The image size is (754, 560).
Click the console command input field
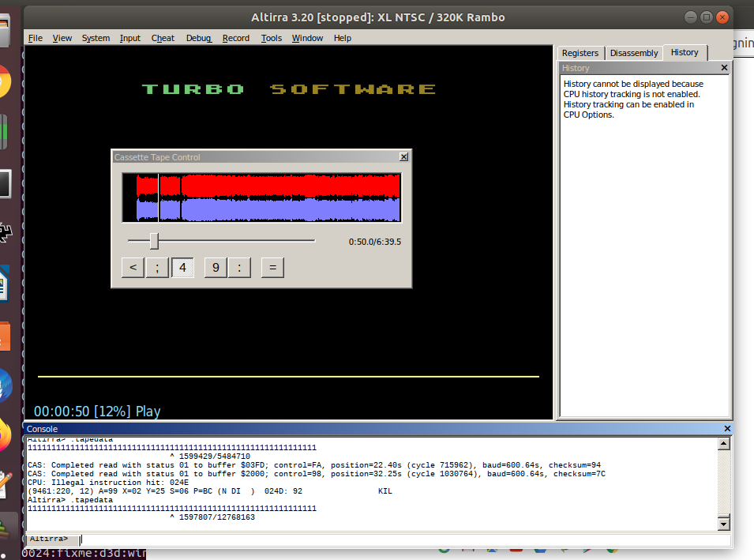(395, 539)
